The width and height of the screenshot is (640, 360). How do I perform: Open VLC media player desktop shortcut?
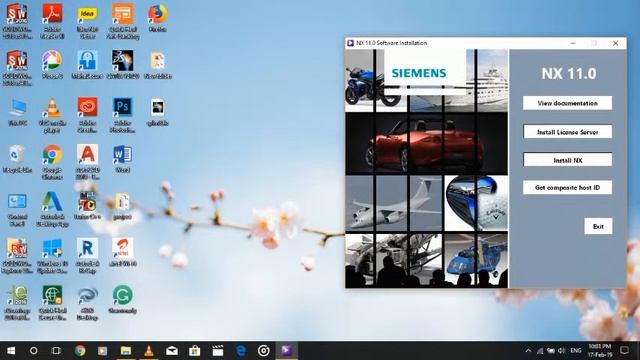(52, 115)
